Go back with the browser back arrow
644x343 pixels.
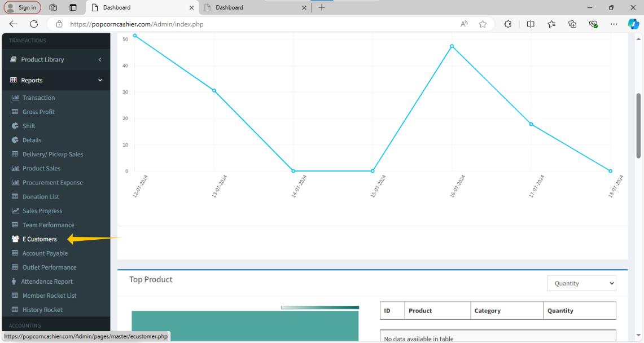tap(13, 24)
